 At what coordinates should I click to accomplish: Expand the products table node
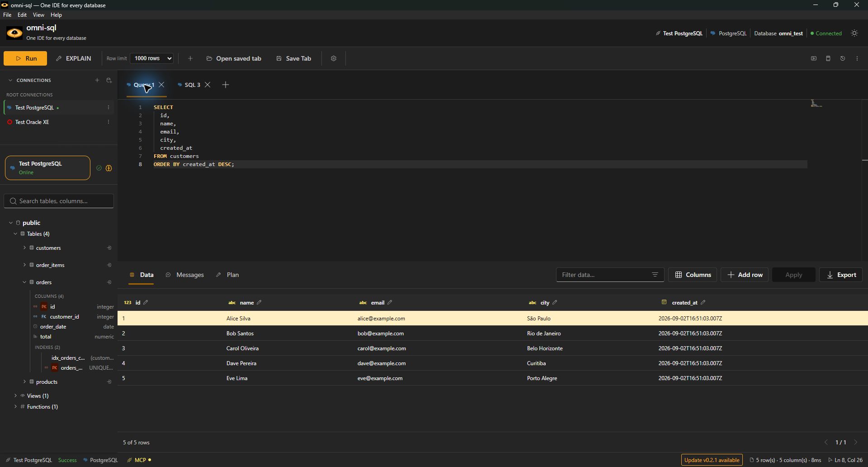(24, 382)
